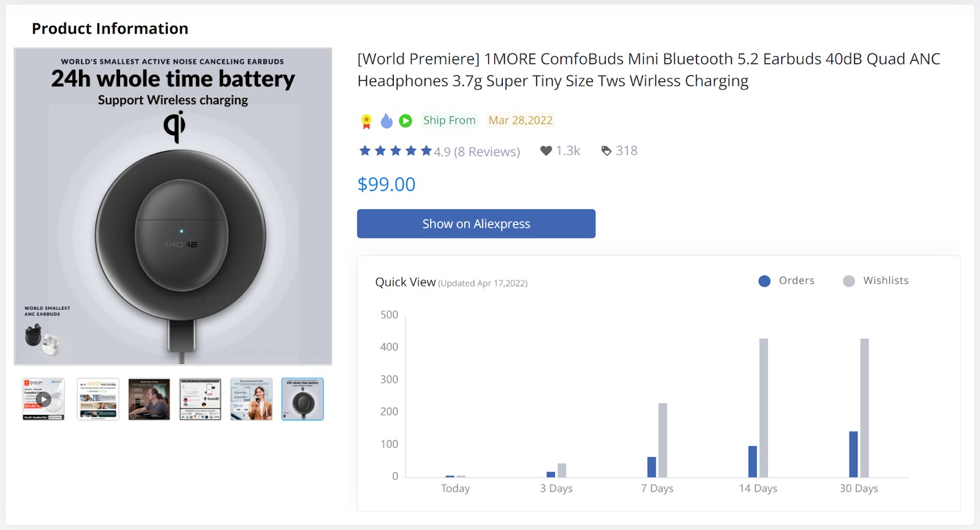Click the blue flame hot-product icon
980x530 pixels.
pos(386,121)
